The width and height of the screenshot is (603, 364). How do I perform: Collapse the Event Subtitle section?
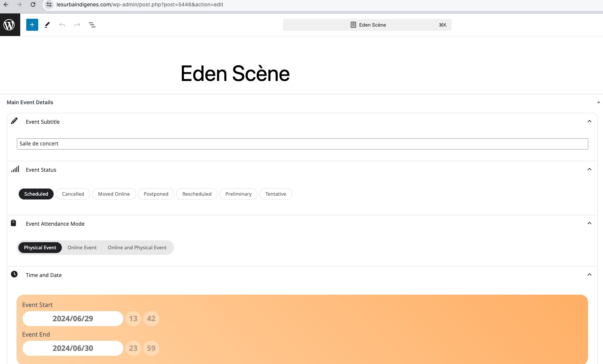point(590,121)
